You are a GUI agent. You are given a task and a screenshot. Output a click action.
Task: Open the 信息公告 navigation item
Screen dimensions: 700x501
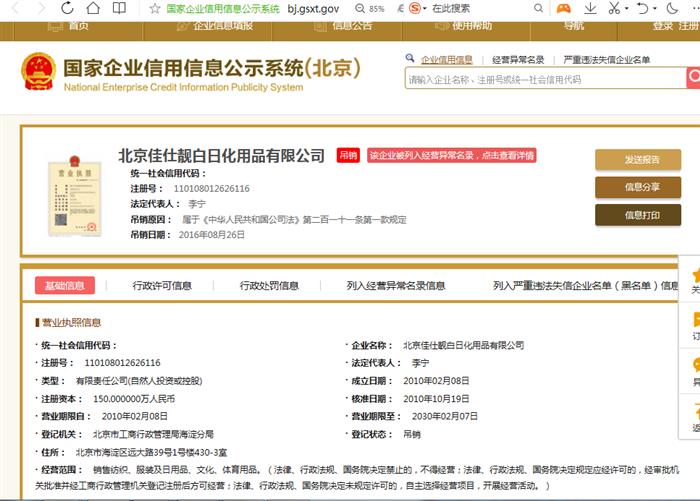(343, 25)
